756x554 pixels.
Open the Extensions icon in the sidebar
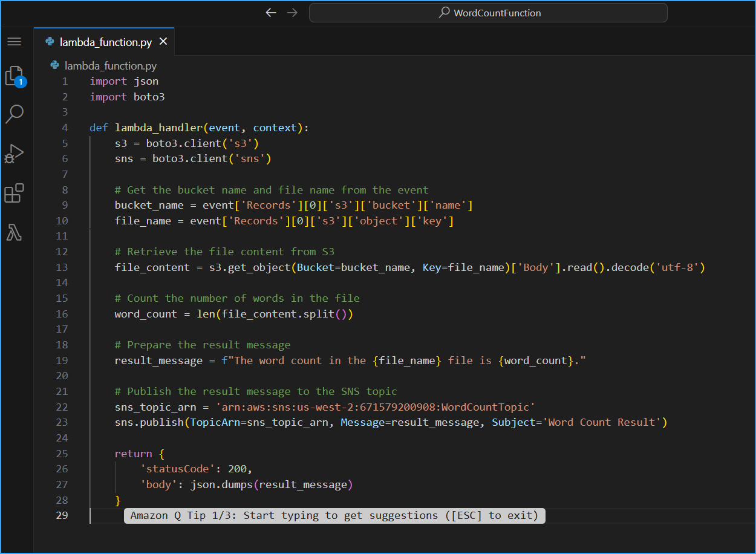pyautogui.click(x=15, y=192)
